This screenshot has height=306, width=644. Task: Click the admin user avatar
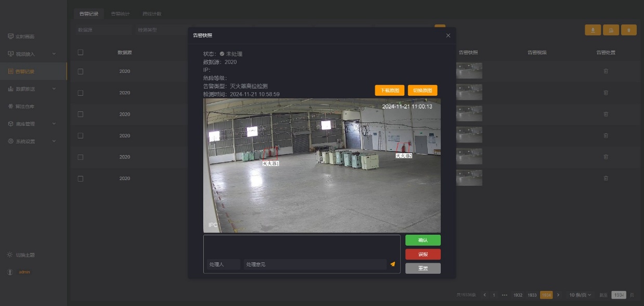coord(10,272)
